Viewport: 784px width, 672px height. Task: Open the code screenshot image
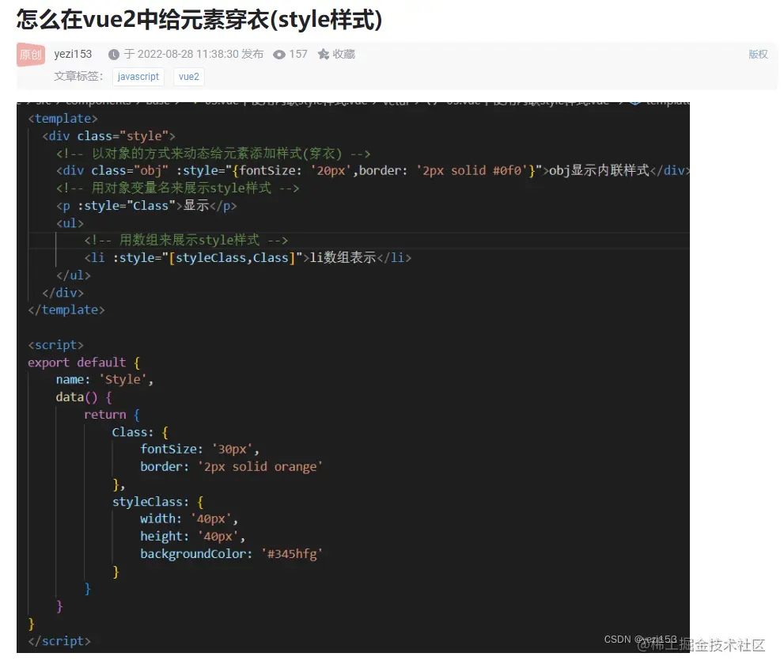click(353, 378)
